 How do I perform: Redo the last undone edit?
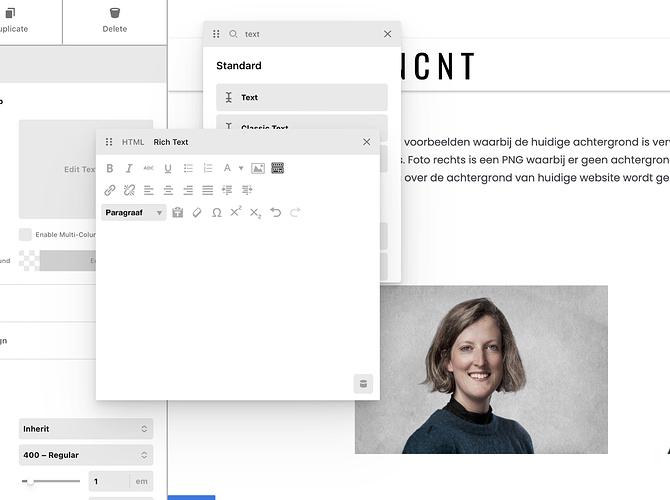pyautogui.click(x=295, y=212)
